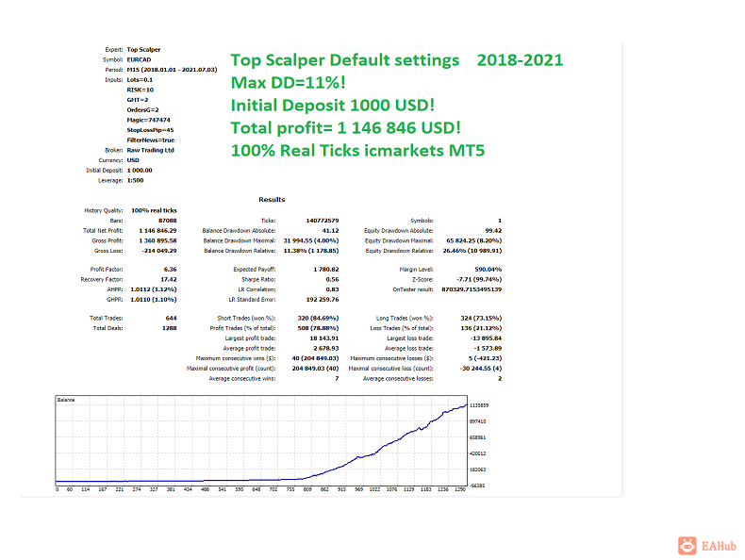Screen dimensions: 745x560
Task: Click the period 'M15 (2018.01.01 - 2021.07.03)'
Action: (172, 70)
